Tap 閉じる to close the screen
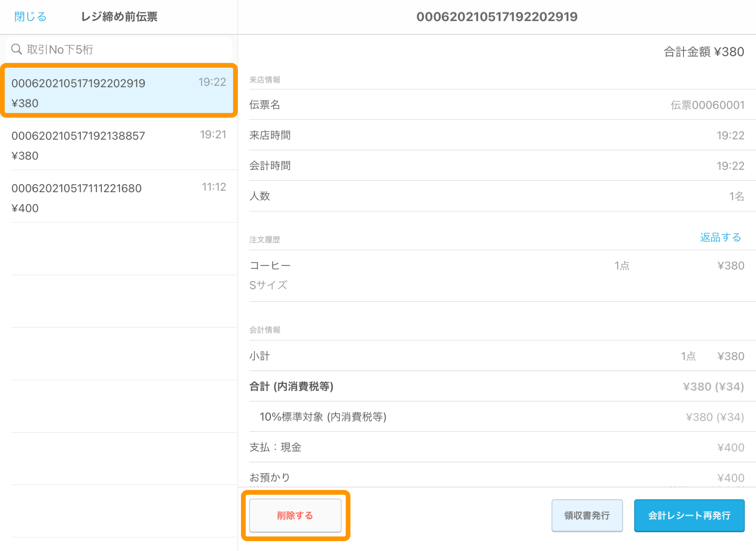The width and height of the screenshot is (756, 551). click(x=30, y=17)
